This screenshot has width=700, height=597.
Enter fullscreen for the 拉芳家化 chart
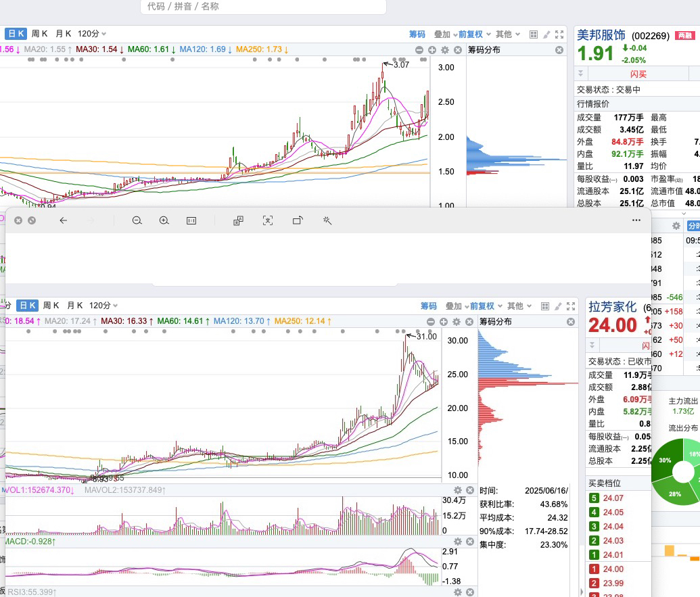(x=571, y=306)
